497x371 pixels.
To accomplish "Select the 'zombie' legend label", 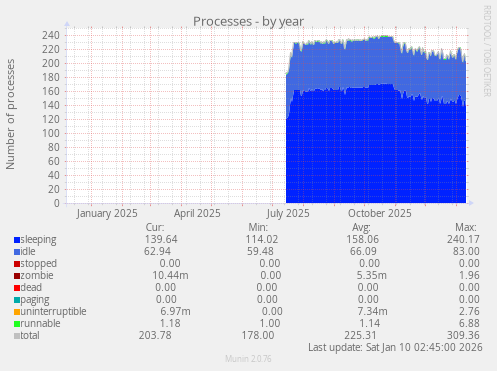I will pos(37,275).
